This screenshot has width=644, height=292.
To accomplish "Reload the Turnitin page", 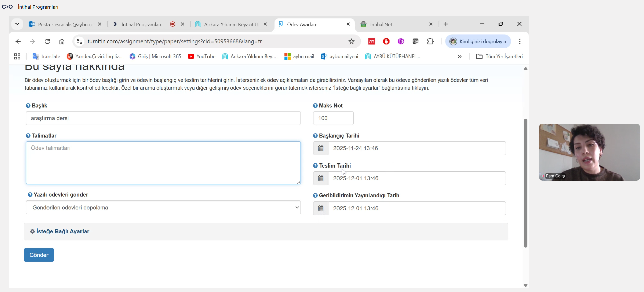I will (x=47, y=41).
